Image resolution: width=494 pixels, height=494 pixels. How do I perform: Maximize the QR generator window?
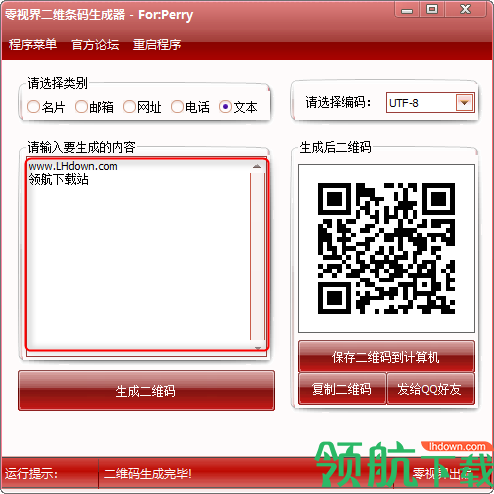(432, 9)
